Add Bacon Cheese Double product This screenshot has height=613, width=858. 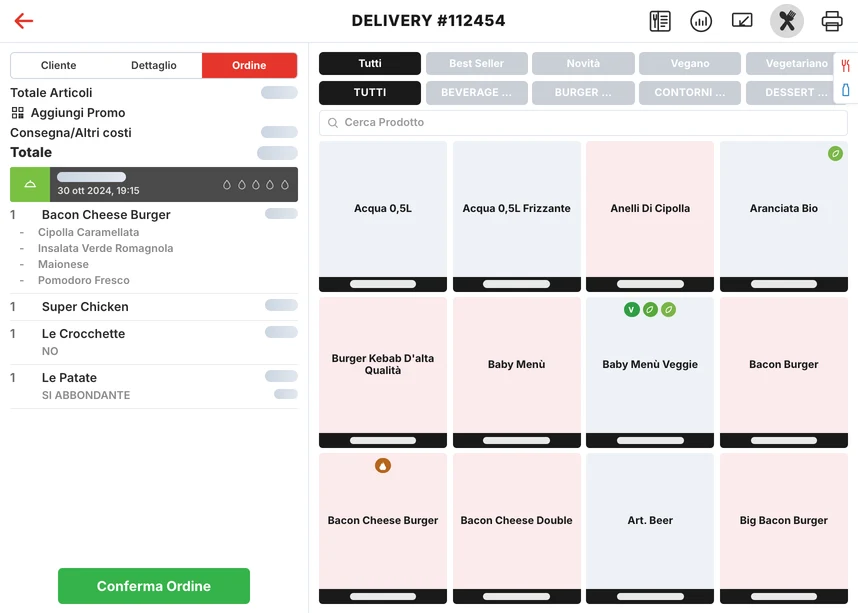(517, 528)
